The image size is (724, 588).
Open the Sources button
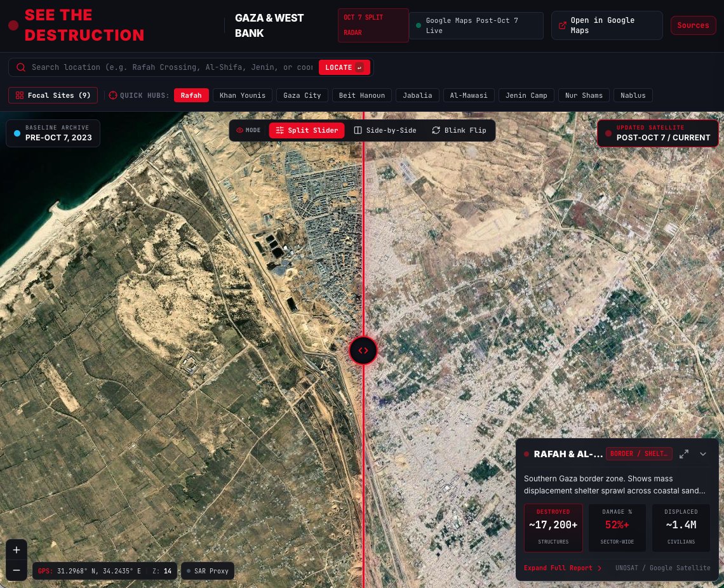[x=693, y=25]
